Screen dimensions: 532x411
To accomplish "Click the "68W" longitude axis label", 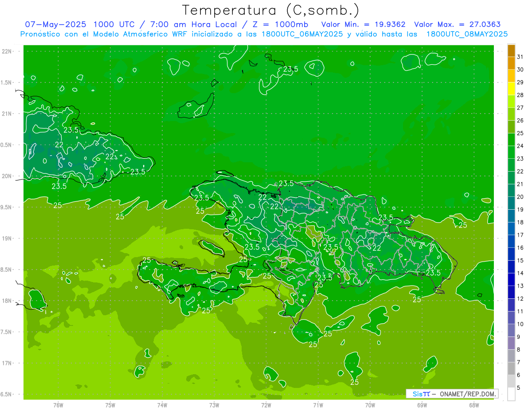I will 474,405.
